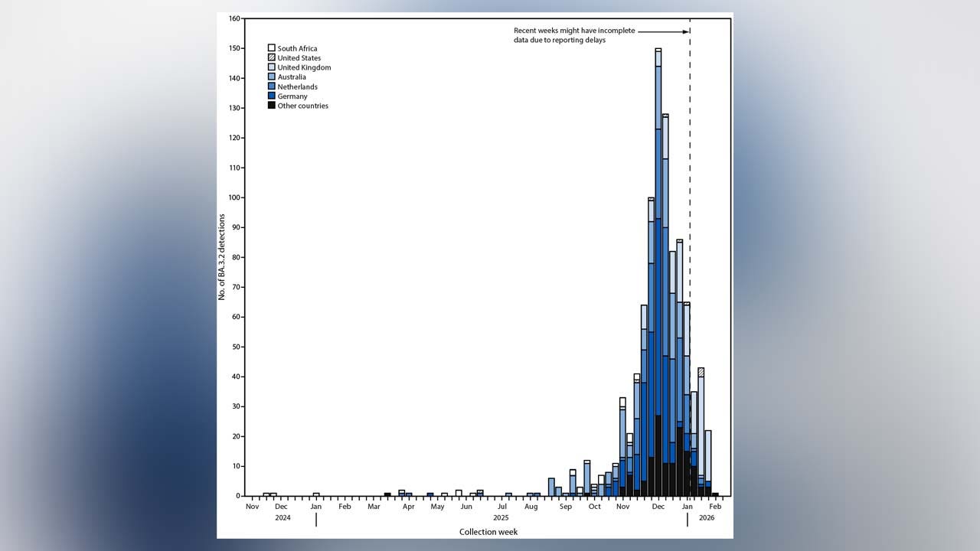Click the Australia legend color box
This screenshot has width=980, height=551.
(x=272, y=77)
